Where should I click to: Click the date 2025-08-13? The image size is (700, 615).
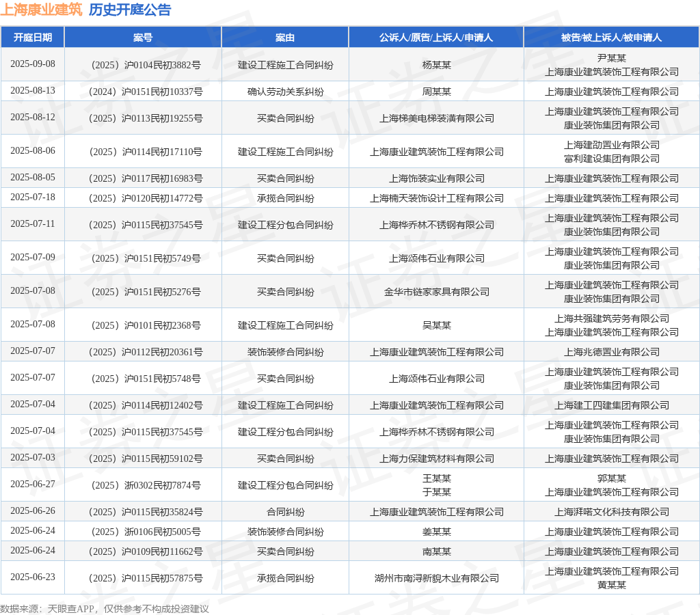click(x=33, y=91)
